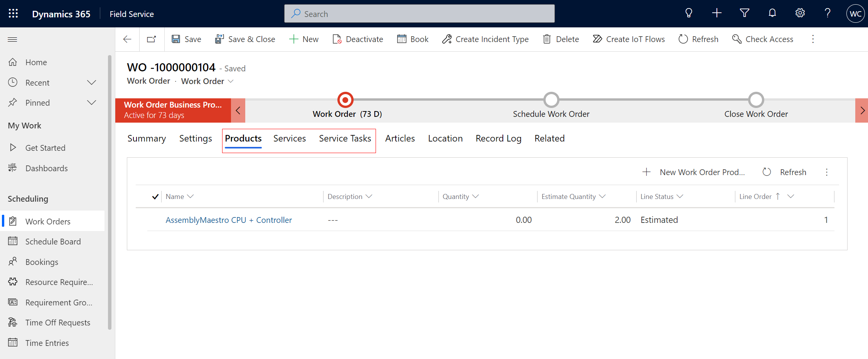Delete the work order
This screenshot has width=868, height=359.
point(561,39)
